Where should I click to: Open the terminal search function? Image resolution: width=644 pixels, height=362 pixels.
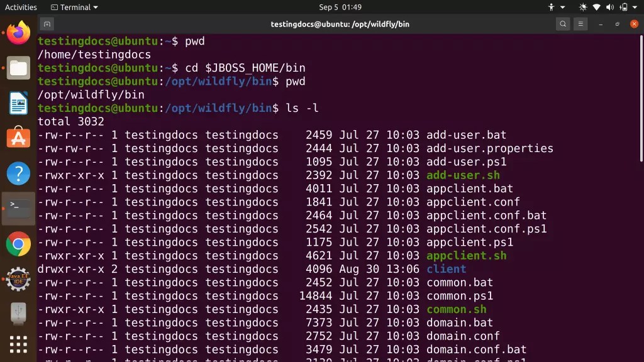coord(562,23)
